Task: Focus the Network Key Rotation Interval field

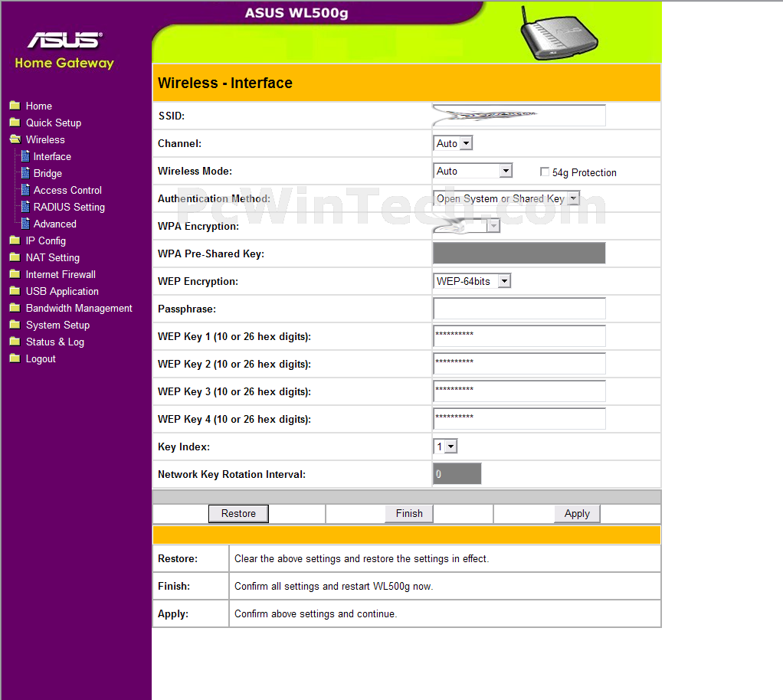Action: coord(457,474)
